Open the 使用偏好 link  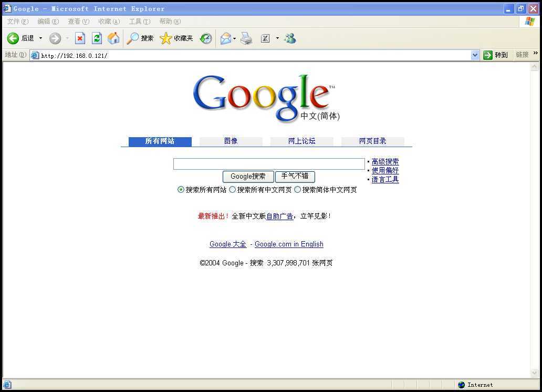(385, 170)
